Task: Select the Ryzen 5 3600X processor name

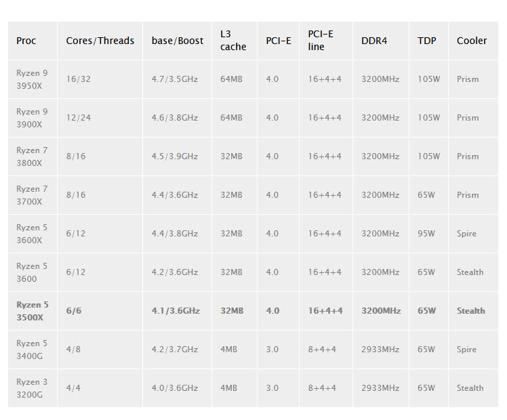Action: point(32,234)
